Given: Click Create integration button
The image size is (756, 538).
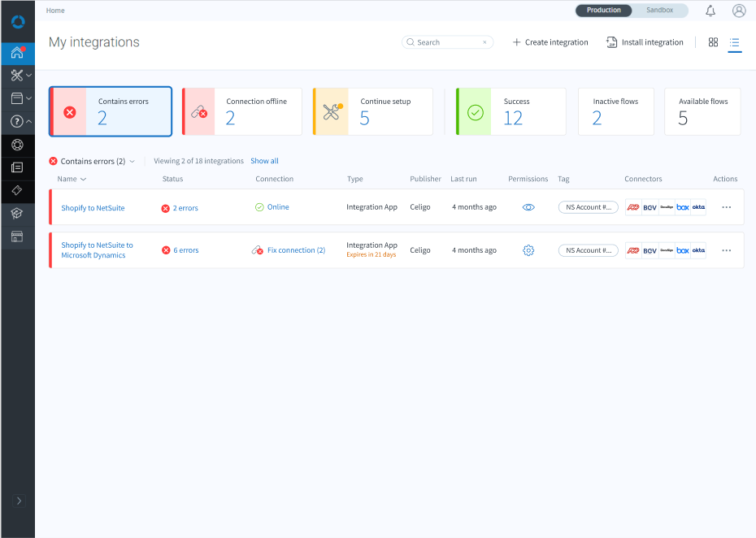Looking at the screenshot, I should [550, 42].
